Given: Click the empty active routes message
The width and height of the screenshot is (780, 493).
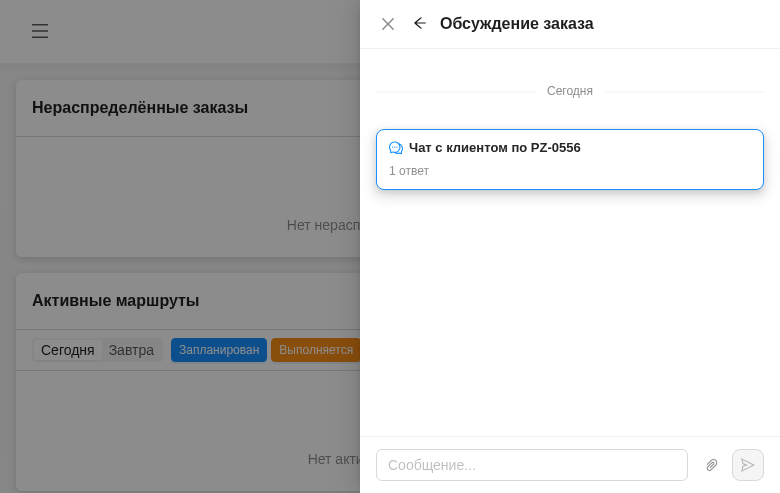Looking at the screenshot, I should click(333, 459).
